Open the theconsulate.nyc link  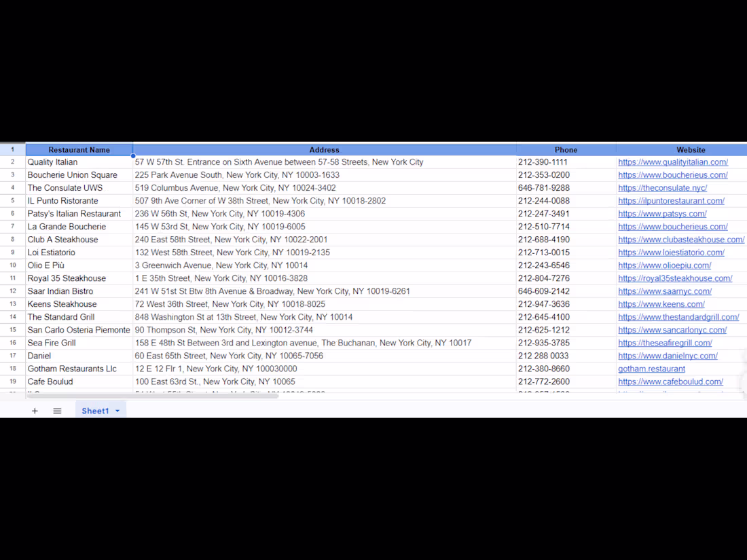tap(662, 188)
